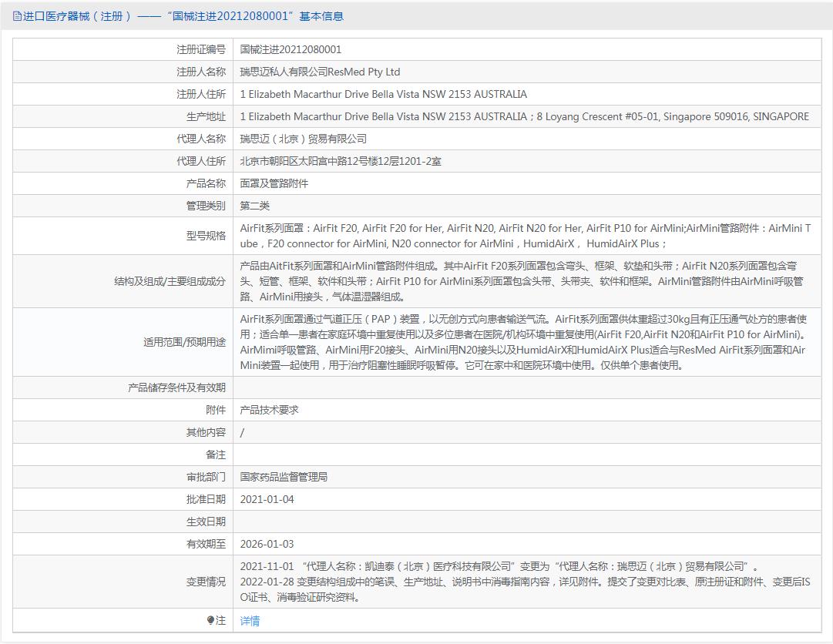This screenshot has width=833, height=644.
Task: Click the lightbulb icon beside 注
Action: [x=210, y=620]
